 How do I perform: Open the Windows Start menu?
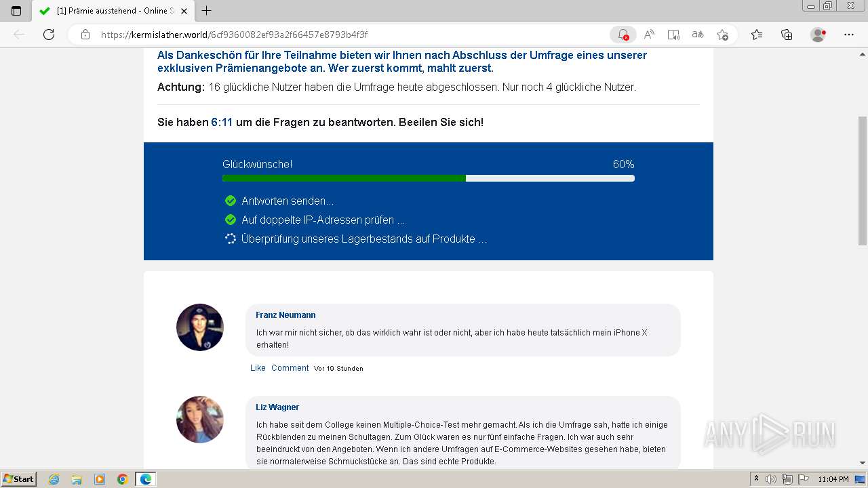(19, 479)
